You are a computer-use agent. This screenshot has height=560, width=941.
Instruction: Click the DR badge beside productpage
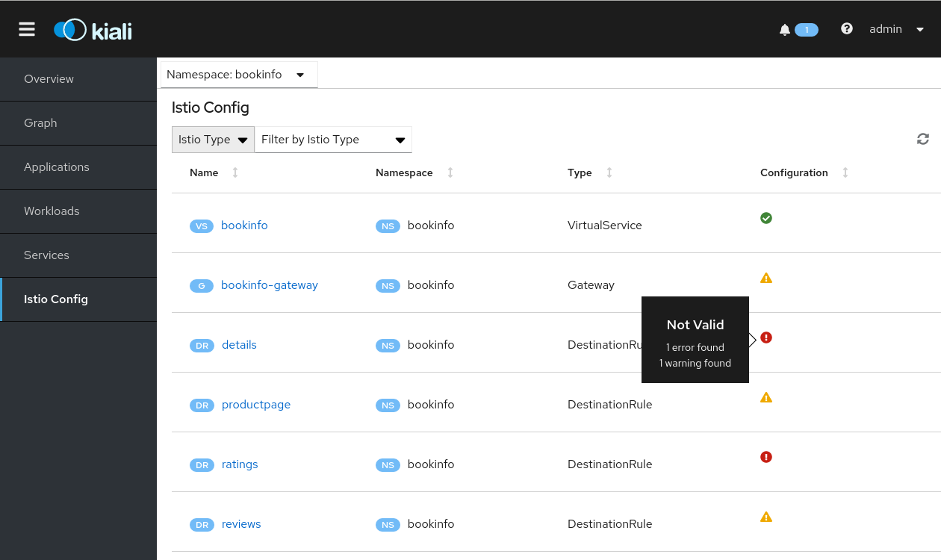point(202,405)
